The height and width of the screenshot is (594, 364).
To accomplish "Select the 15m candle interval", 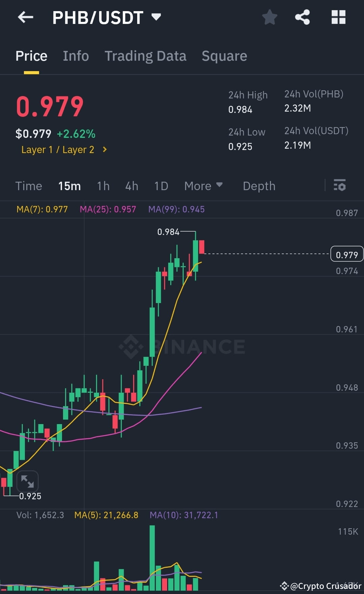I will click(69, 186).
